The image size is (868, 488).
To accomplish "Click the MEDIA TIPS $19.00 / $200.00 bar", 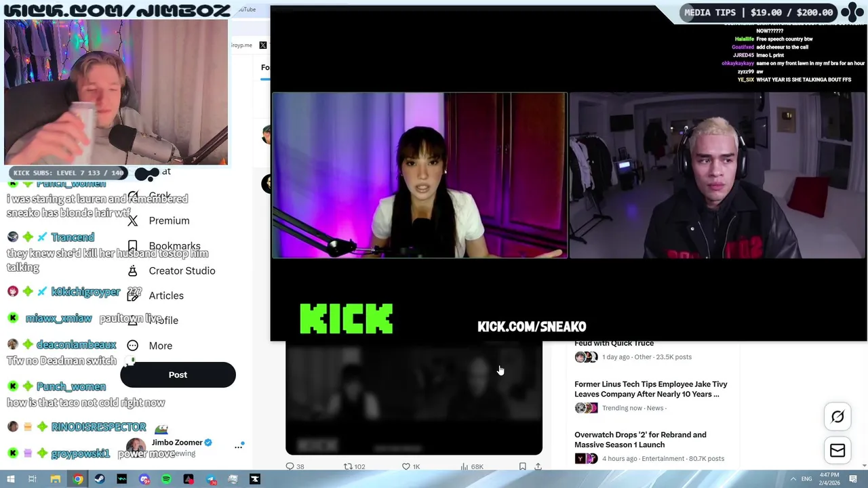I will click(x=758, y=12).
